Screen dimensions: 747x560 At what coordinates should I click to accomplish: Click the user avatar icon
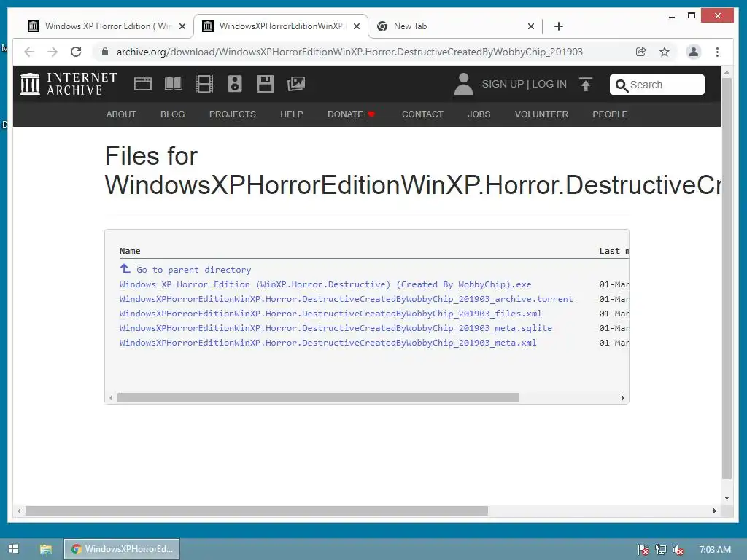[x=463, y=84]
